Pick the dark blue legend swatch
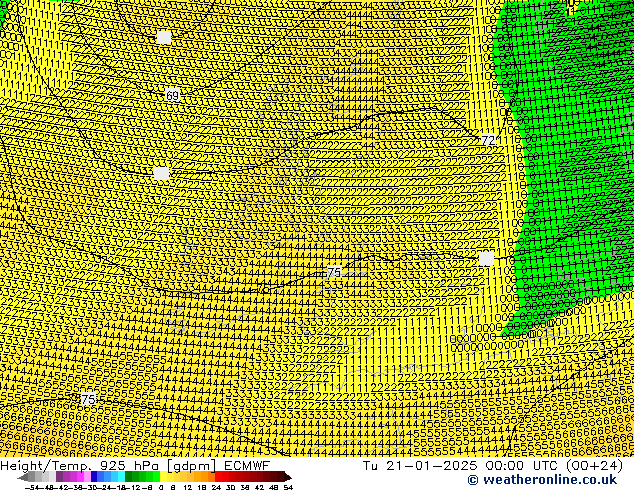 click(94, 476)
